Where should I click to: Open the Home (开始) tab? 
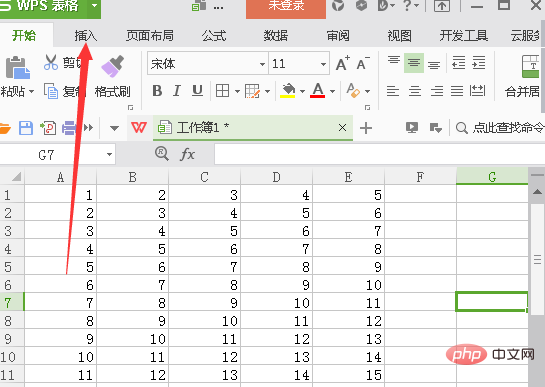click(x=24, y=35)
